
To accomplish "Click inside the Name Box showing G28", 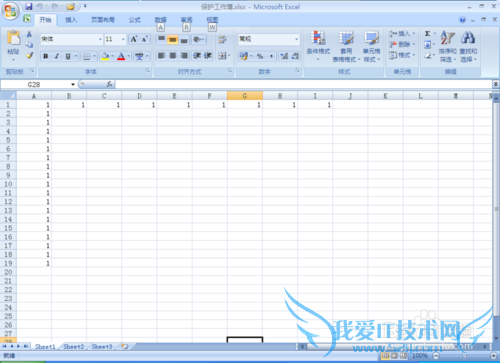I will 35,84.
